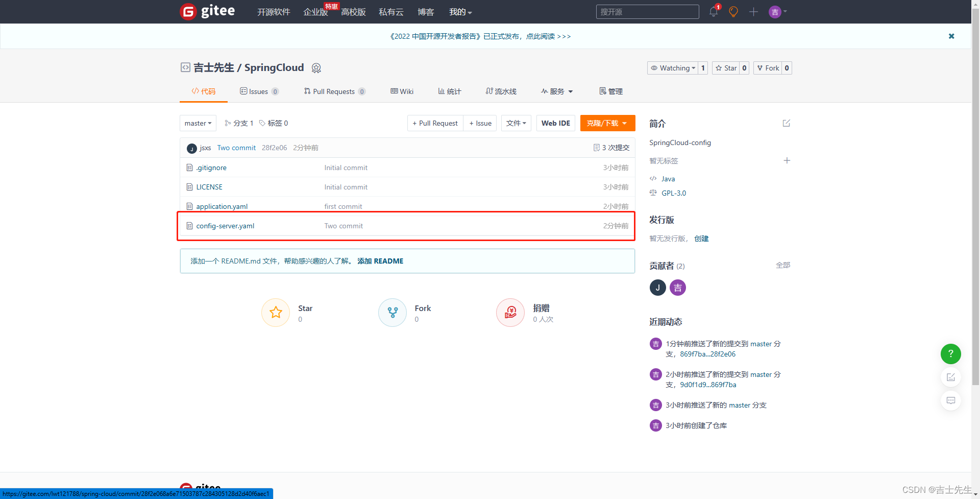Click the floating edit feedback icon
Screen dimensions: 980x499
[951, 377]
